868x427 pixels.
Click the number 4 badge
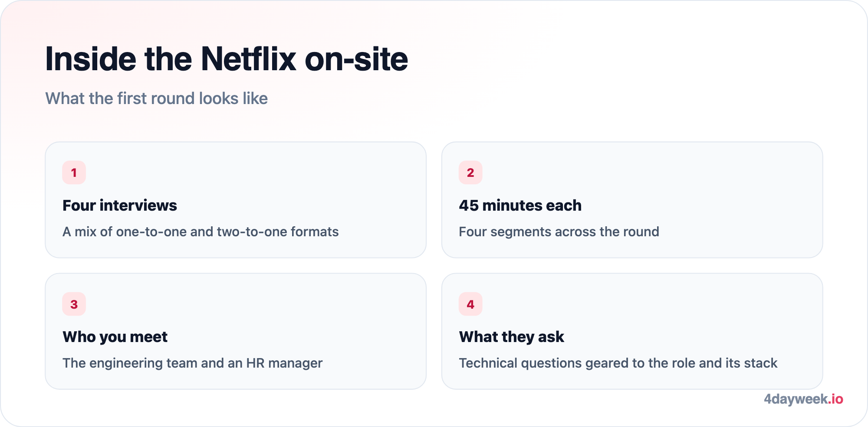coord(470,304)
